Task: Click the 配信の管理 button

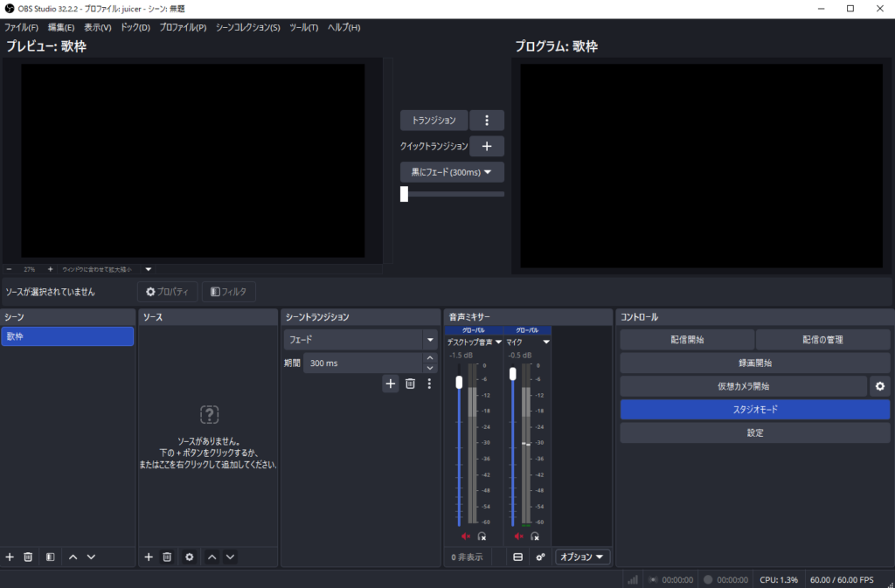Action: click(822, 339)
